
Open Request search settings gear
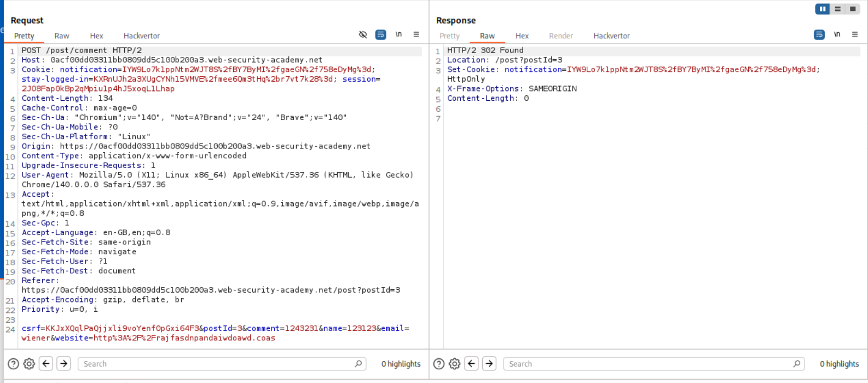point(29,364)
